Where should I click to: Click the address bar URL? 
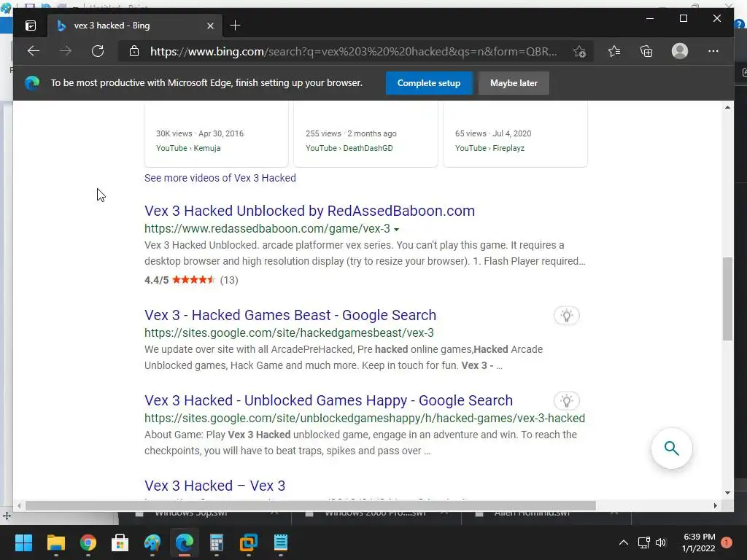click(354, 52)
